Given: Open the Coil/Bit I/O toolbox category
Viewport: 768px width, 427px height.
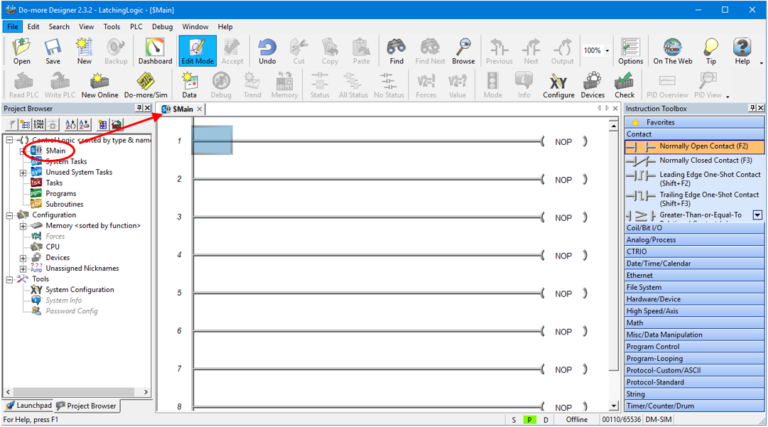Looking at the screenshot, I should click(694, 228).
